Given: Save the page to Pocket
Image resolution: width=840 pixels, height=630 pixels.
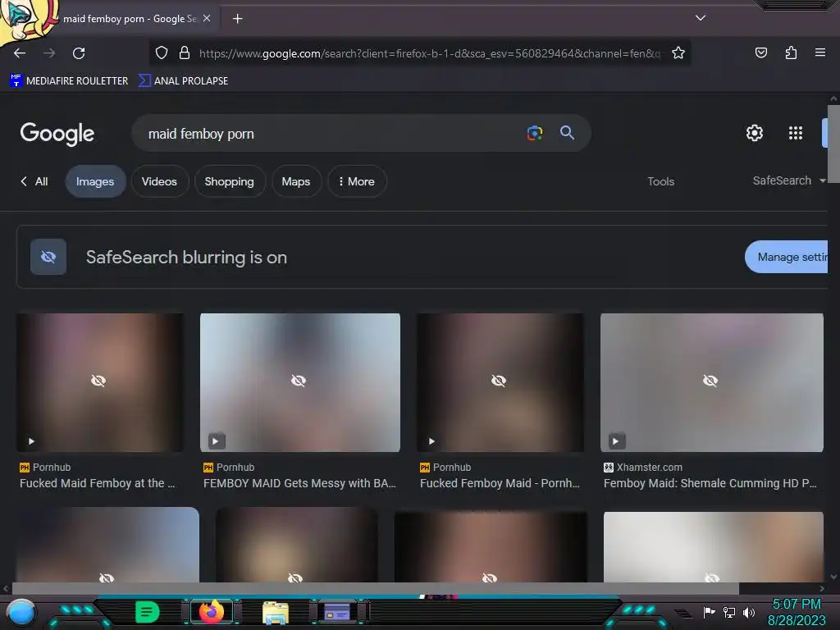Looking at the screenshot, I should coord(760,52).
